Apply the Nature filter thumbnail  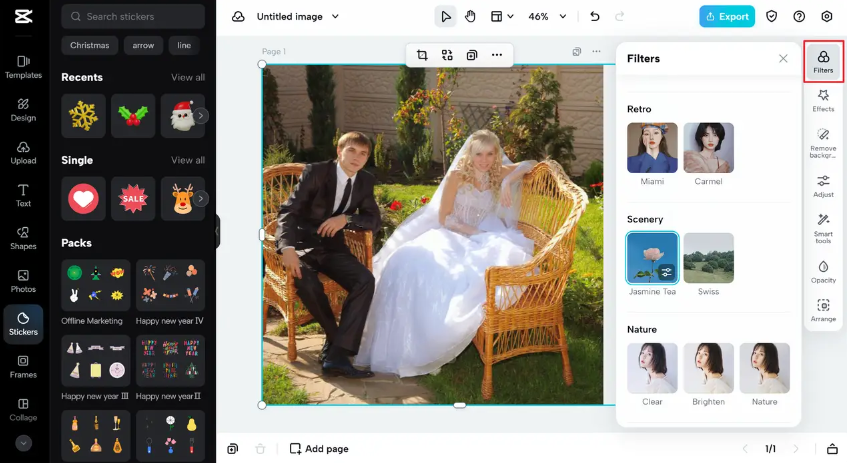(764, 368)
